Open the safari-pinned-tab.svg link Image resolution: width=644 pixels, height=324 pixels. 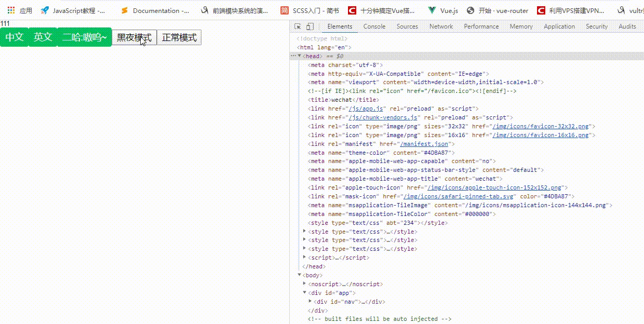(459, 196)
